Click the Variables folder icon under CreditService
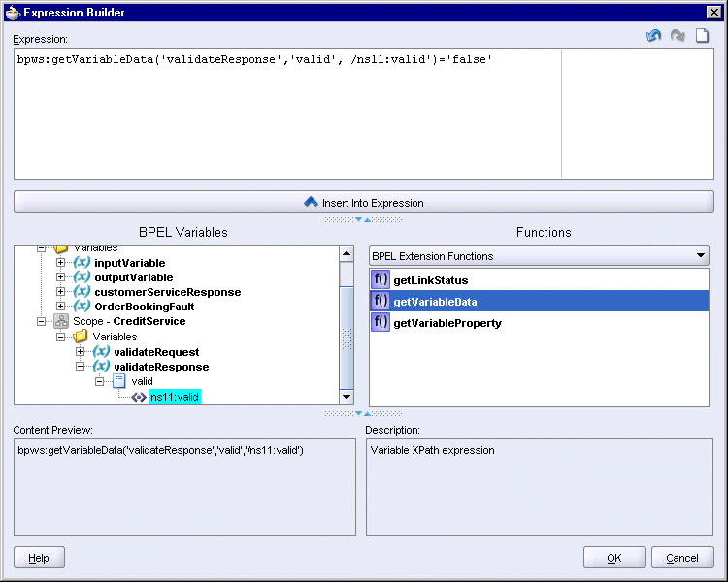The image size is (728, 582). [81, 336]
